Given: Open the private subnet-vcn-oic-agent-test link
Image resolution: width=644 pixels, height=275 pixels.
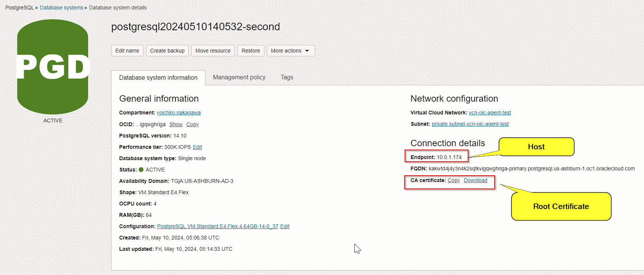Looking at the screenshot, I should [x=470, y=124].
